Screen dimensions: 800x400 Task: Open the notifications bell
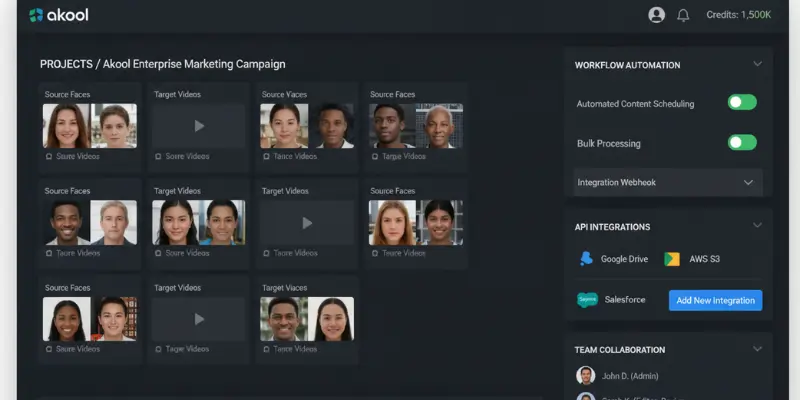tap(683, 15)
